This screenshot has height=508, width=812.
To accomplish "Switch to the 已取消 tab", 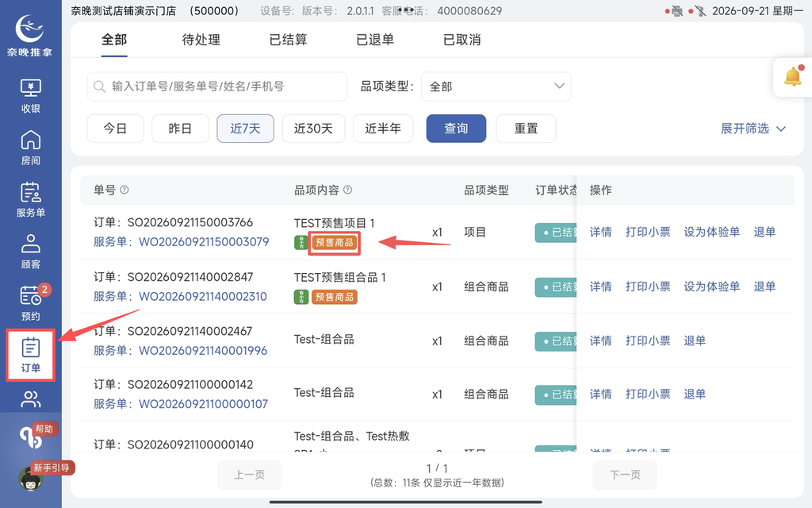I will point(462,40).
